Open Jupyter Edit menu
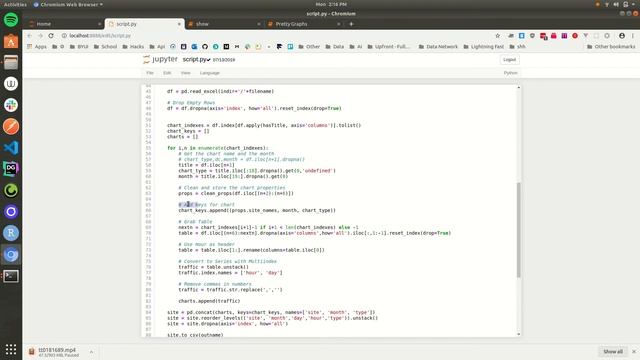640x360 pixels. (x=167, y=73)
